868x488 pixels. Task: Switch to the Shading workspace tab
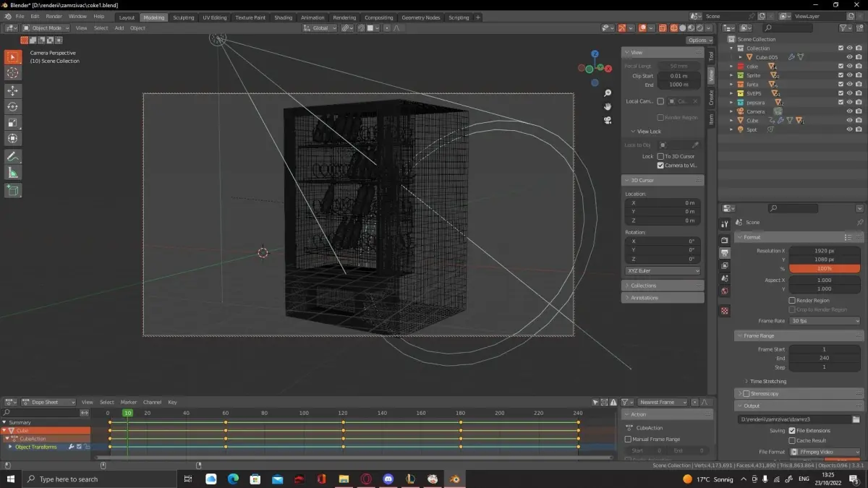[284, 17]
